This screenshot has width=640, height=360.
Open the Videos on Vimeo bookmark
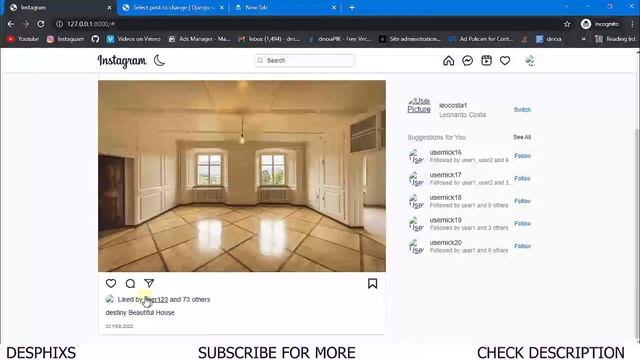tap(133, 39)
